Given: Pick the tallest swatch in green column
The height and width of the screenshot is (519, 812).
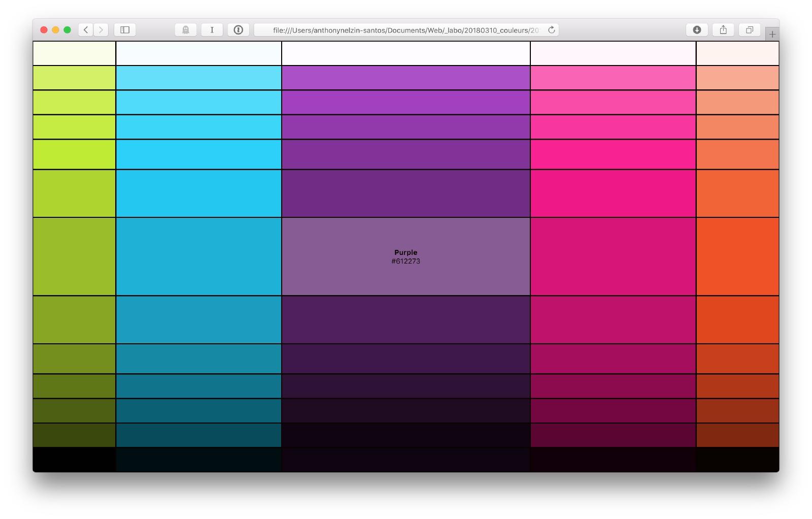Looking at the screenshot, I should 74,256.
